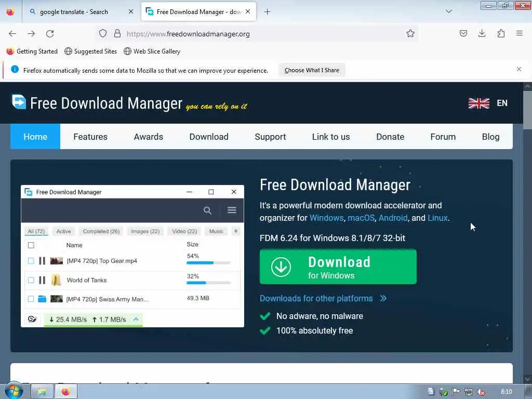Viewport: 532px width, 399px height.
Task: Open the Extensions puzzle-piece icon
Action: coord(501,33)
